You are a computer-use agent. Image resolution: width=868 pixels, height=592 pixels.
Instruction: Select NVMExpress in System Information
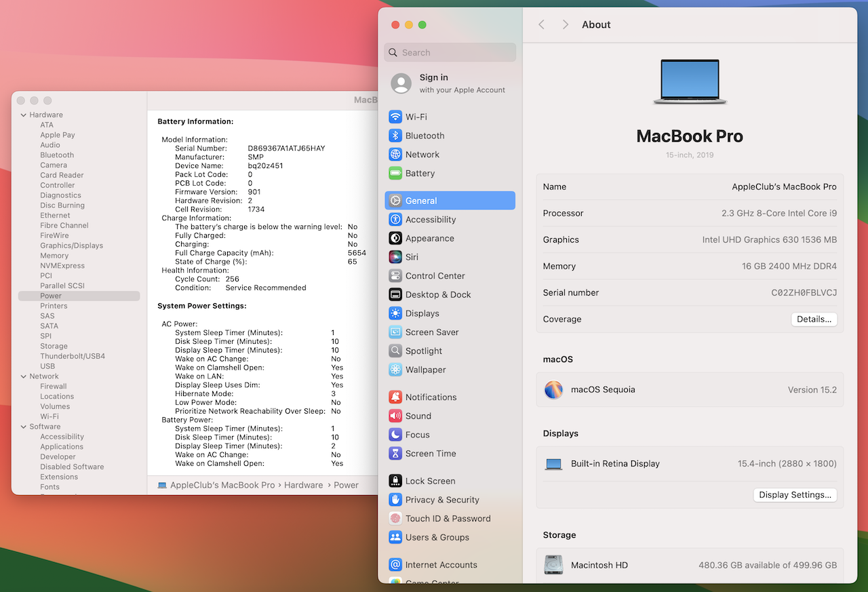(62, 266)
